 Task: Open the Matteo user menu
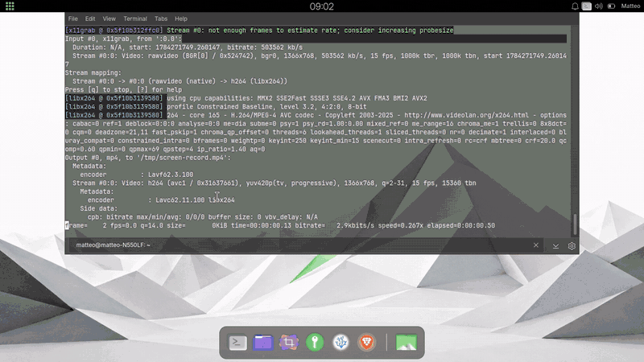tap(630, 6)
